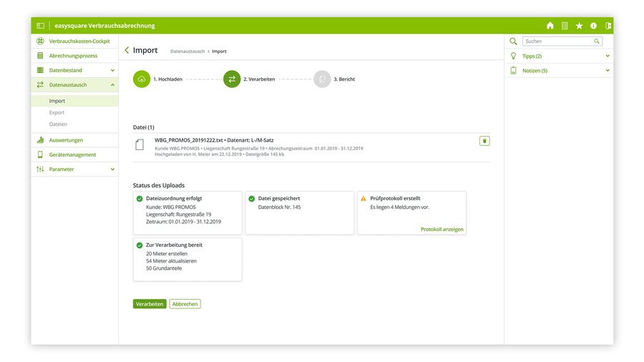Expand the Notizen (5) section
644x362 pixels.
(608, 71)
